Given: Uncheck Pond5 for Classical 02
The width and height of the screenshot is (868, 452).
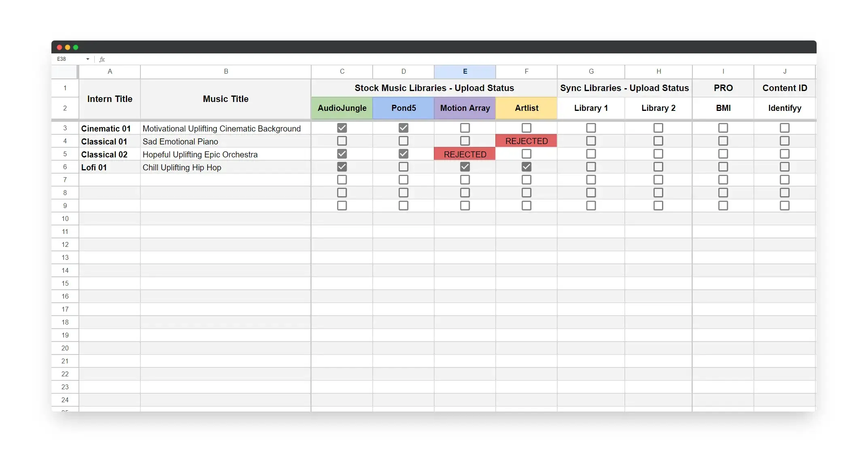Looking at the screenshot, I should (403, 154).
